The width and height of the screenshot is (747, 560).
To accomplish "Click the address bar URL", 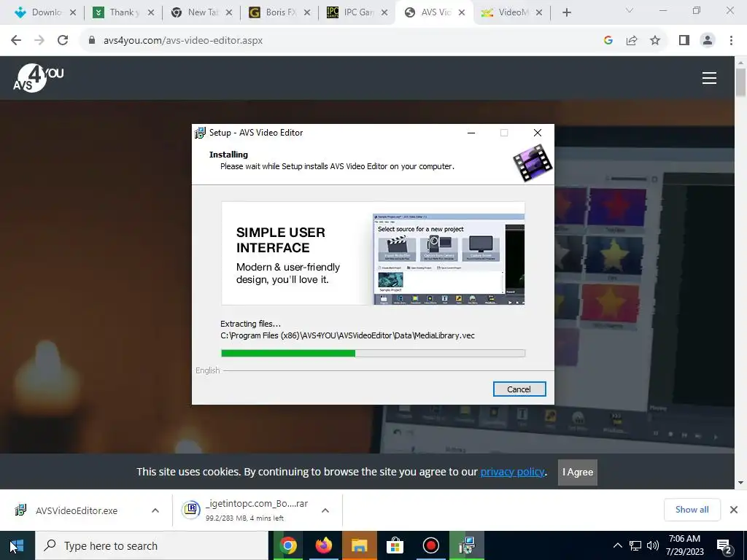I will [x=183, y=41].
